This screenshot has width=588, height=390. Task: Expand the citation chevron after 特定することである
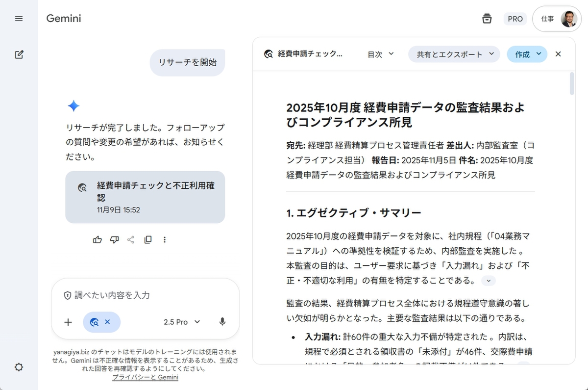pos(489,281)
